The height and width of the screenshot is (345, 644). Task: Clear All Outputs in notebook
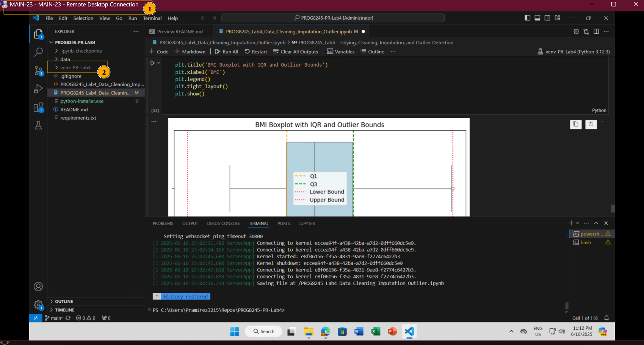pyautogui.click(x=296, y=52)
